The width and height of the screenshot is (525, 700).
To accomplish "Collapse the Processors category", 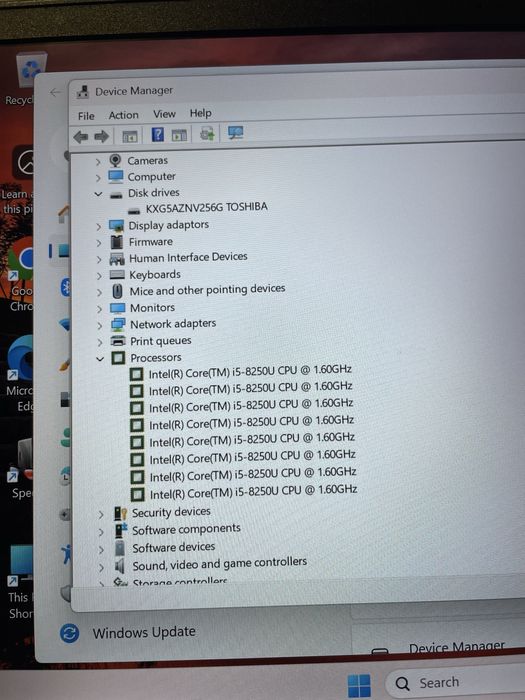I will point(100,358).
